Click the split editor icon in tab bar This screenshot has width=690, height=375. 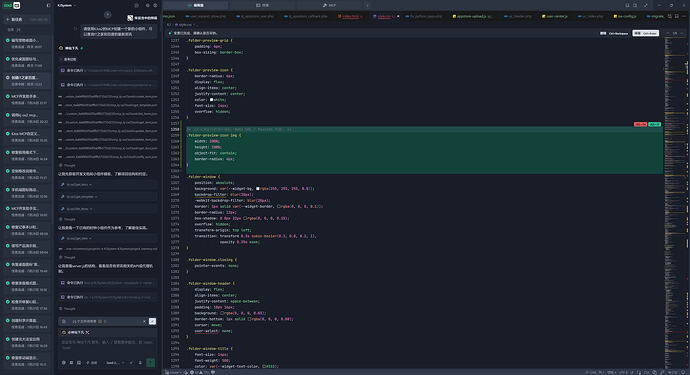click(x=670, y=16)
